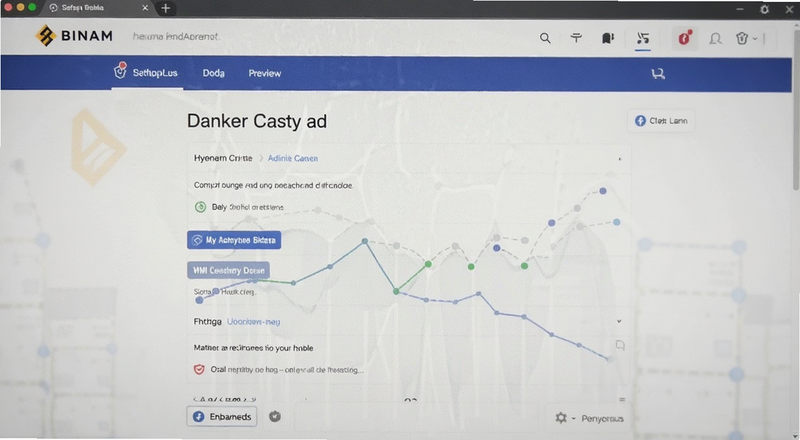Expand the Fhthga section chevron
Screen dimensions: 800x440
[619, 321]
